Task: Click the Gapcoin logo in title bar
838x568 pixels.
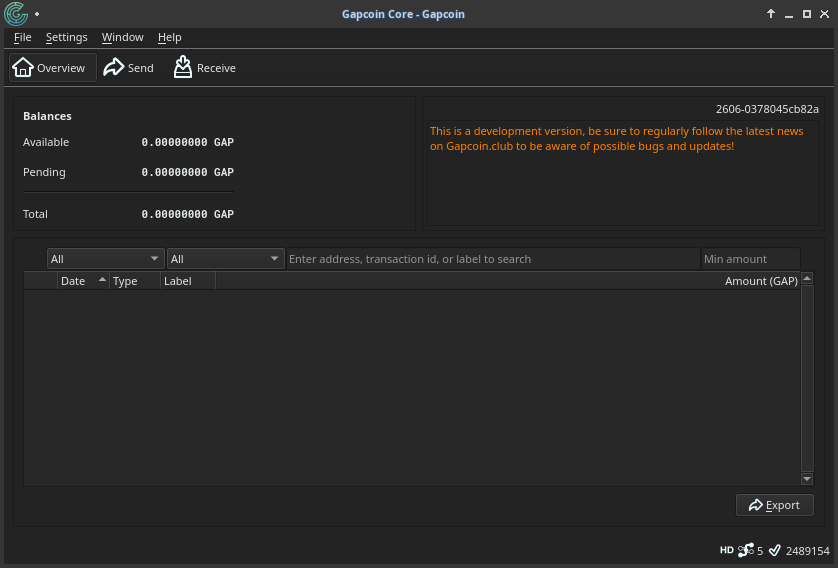Action: tap(16, 13)
